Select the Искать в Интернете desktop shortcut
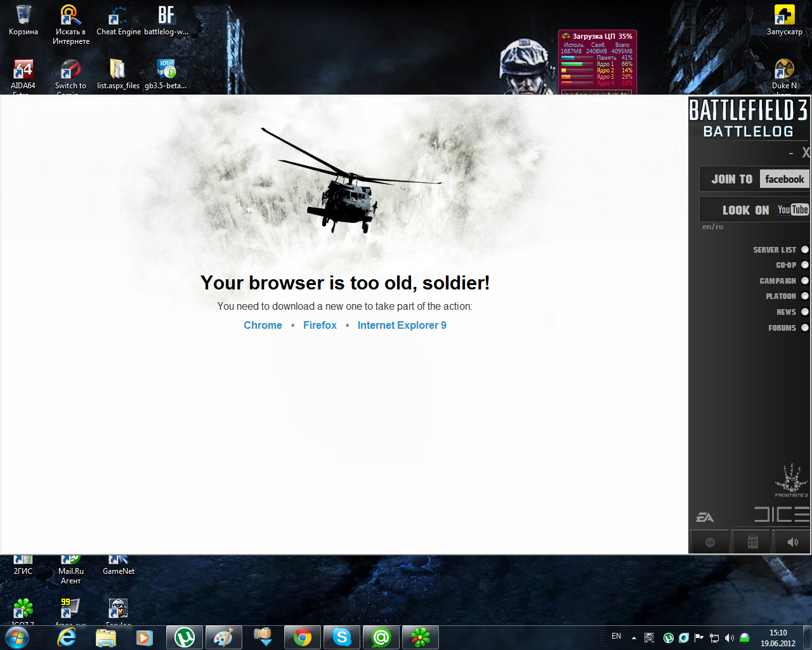The image size is (812, 650). coord(71,25)
